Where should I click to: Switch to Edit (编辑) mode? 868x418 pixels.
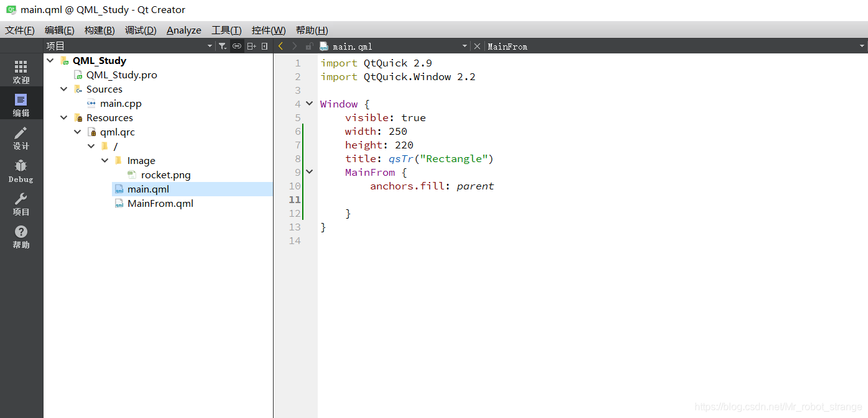(21, 105)
